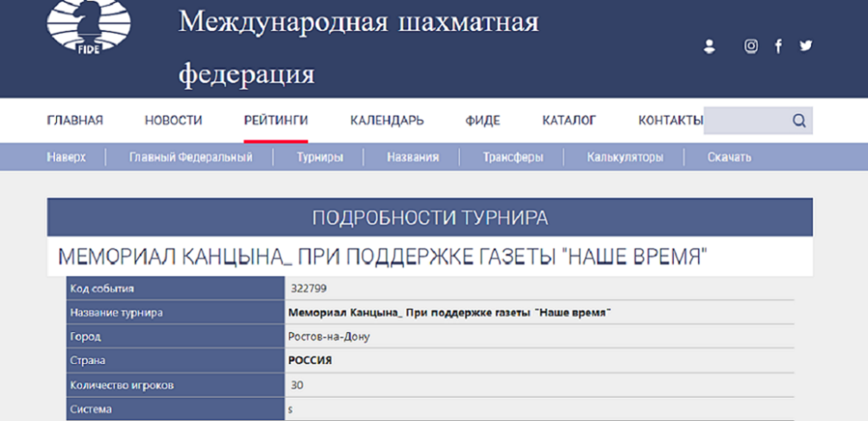Open the user profile icon
The height and width of the screenshot is (421, 868).
709,47
